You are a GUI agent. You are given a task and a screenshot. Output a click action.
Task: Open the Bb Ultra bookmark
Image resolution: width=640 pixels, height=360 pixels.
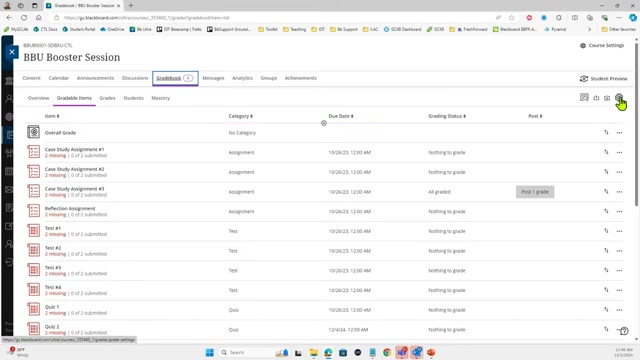coord(141,29)
